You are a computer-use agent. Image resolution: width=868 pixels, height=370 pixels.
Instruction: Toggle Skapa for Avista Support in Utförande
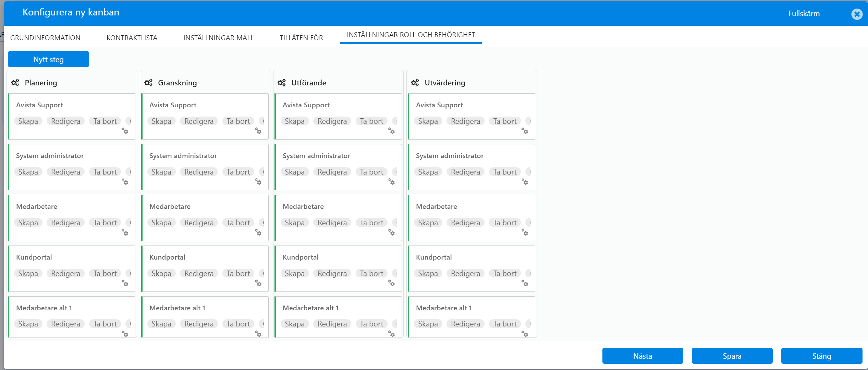click(295, 121)
